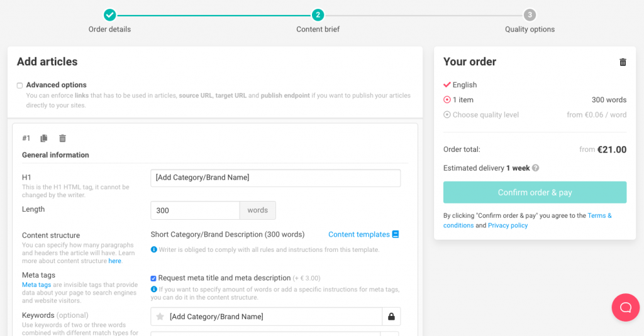
Task: Click the help icon beside Estimated delivery
Action: pos(536,168)
